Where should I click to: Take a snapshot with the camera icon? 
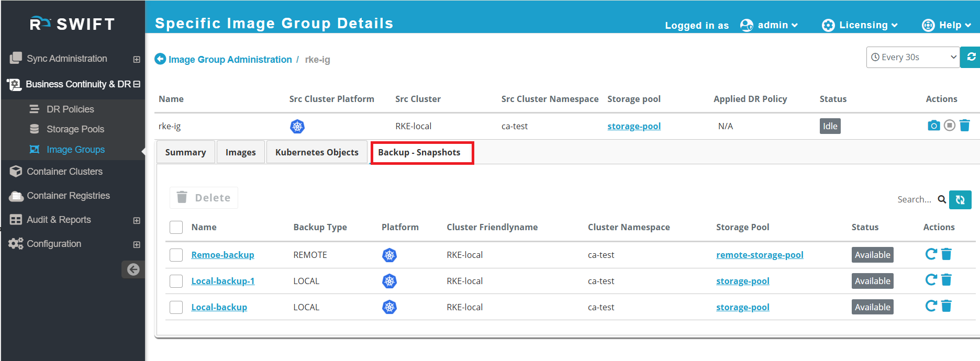tap(933, 126)
